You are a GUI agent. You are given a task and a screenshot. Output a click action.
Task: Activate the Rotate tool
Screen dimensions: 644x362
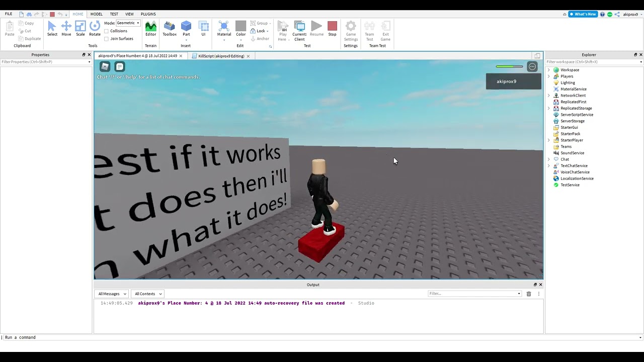click(95, 29)
